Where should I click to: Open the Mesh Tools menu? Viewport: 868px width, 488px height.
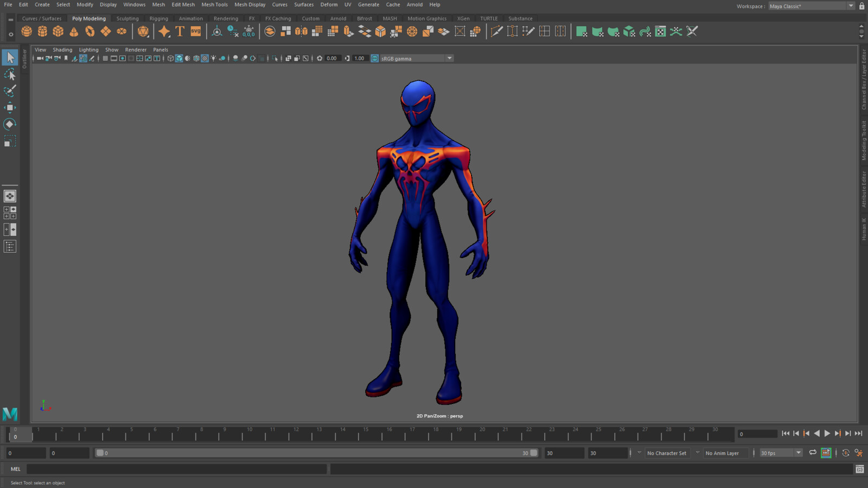(214, 4)
